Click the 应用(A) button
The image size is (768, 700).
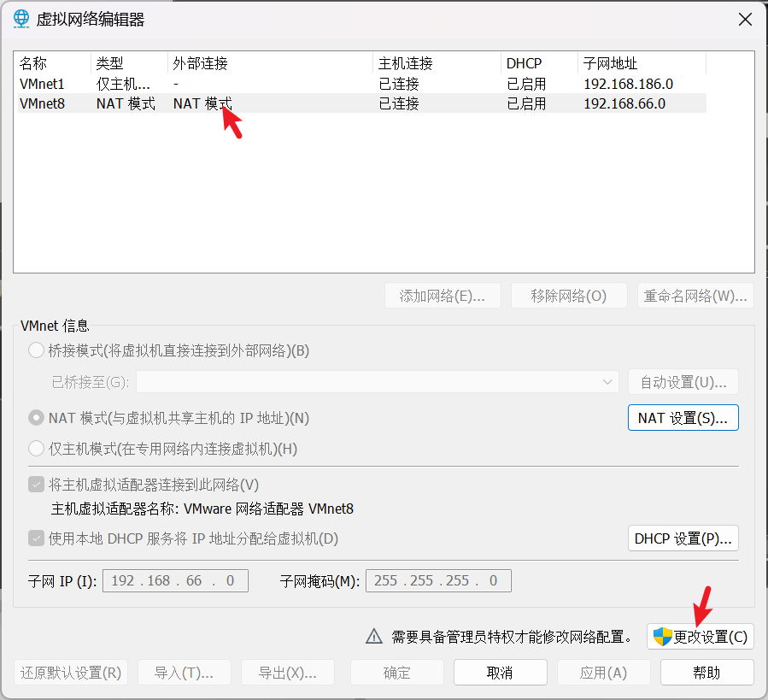pyautogui.click(x=603, y=673)
